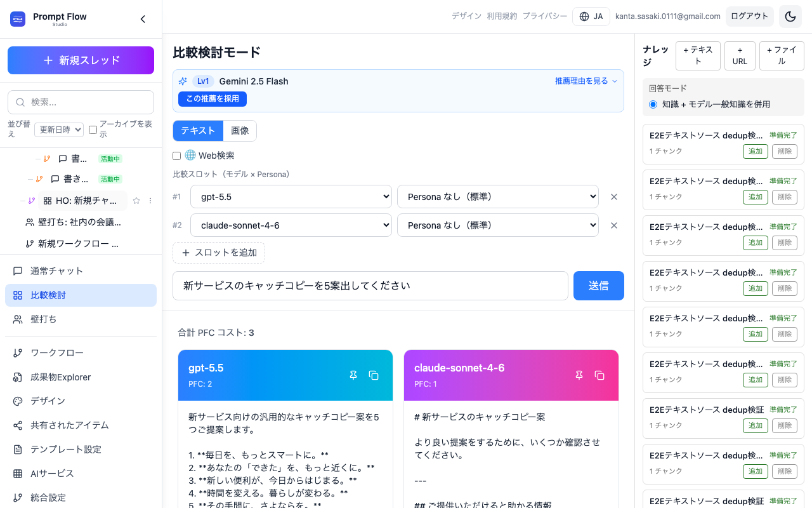This screenshot has height=508, width=812.
Task: Open the kebab menu on HO: 新規チャ thread
Action: click(150, 201)
